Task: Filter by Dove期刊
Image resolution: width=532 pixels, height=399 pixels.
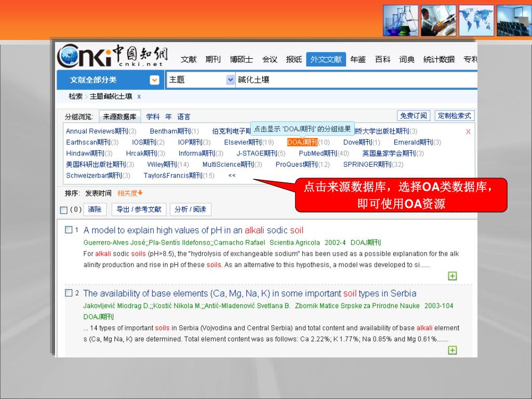Action: (x=358, y=142)
